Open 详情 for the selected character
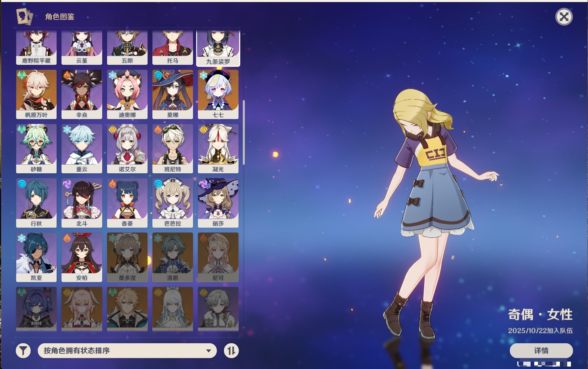 tap(541, 351)
